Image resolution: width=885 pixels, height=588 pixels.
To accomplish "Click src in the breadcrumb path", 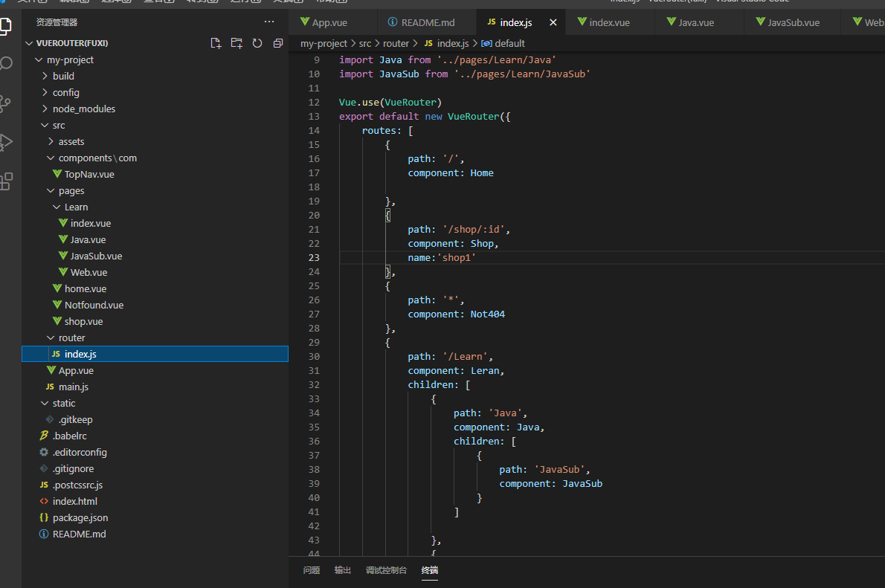I will click(365, 43).
